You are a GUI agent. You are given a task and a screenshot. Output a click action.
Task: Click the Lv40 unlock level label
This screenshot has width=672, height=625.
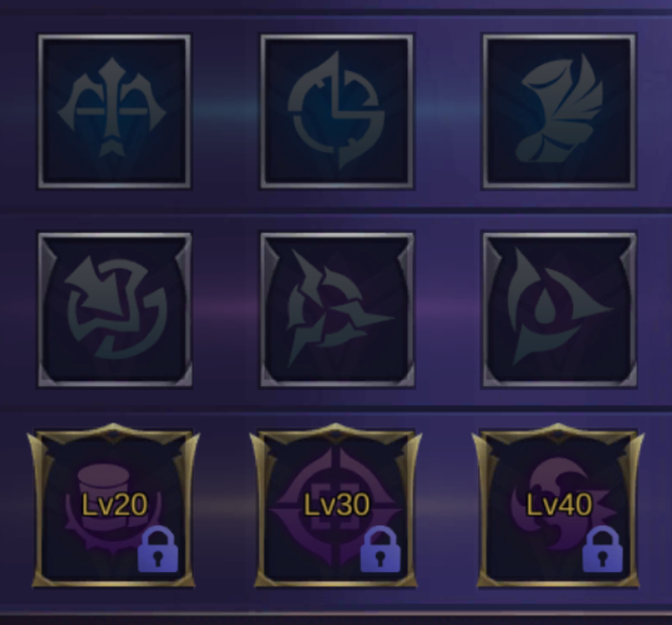click(x=560, y=505)
